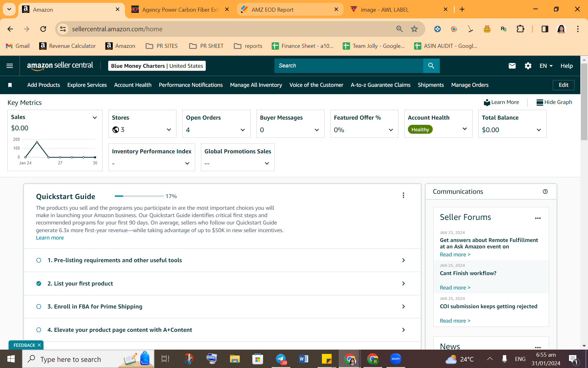Click the bookmark flag icon in nav bar
The height and width of the screenshot is (368, 588).
point(10,85)
